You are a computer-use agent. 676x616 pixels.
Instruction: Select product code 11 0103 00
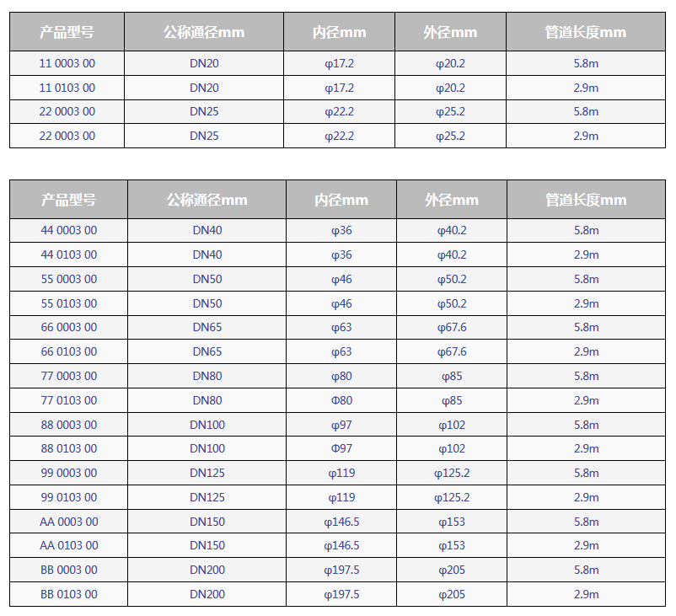(x=67, y=88)
